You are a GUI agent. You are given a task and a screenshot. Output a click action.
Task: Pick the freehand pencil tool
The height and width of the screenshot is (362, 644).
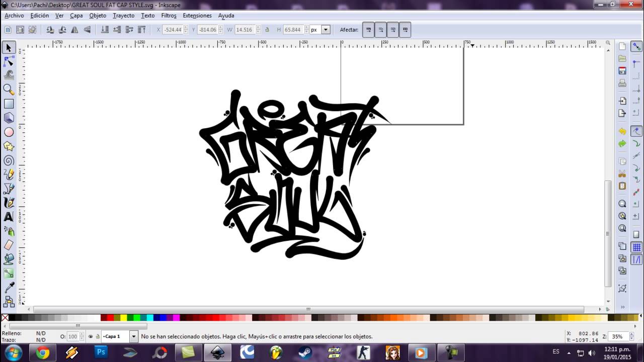pyautogui.click(x=9, y=174)
